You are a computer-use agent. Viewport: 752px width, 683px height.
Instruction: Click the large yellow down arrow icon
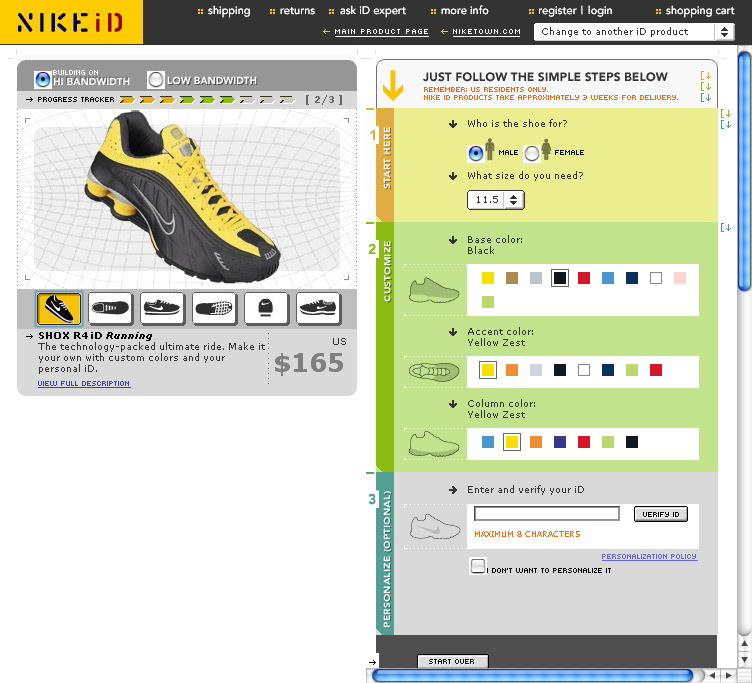(x=393, y=85)
